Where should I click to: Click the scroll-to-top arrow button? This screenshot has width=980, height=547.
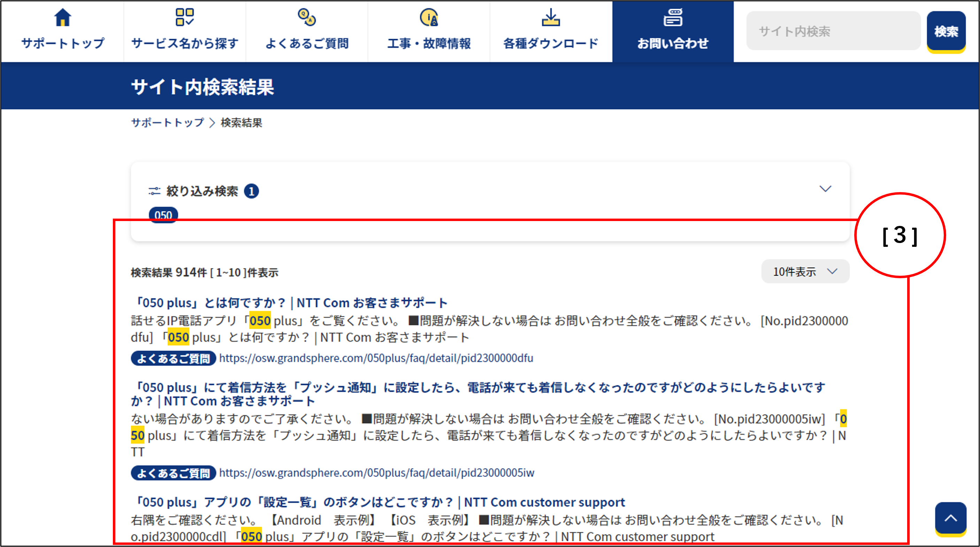tap(950, 518)
